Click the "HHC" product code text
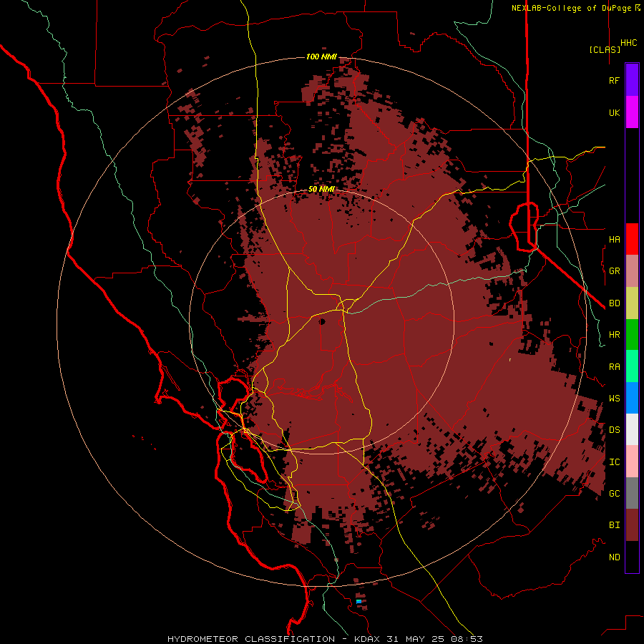The width and height of the screenshot is (644, 644). pyautogui.click(x=628, y=43)
